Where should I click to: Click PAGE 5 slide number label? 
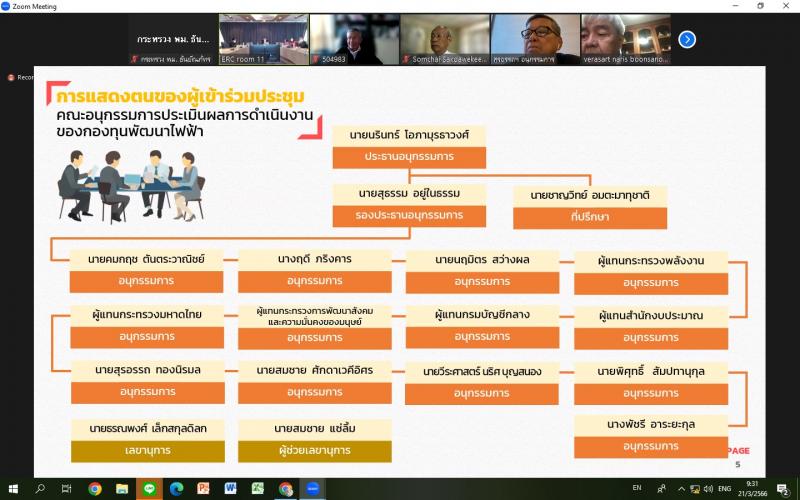(738, 457)
